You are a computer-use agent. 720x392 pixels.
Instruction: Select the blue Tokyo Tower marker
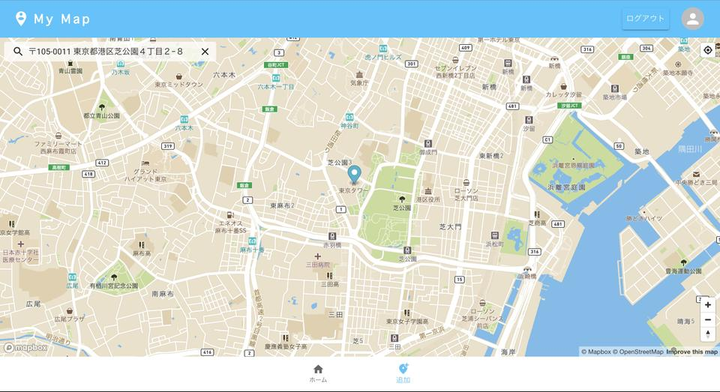point(354,174)
